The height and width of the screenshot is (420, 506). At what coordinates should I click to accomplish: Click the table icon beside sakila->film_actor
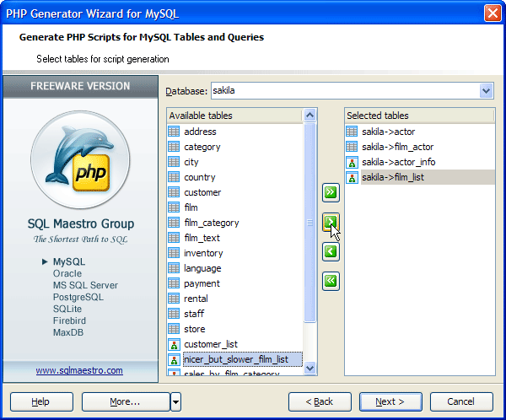(x=352, y=147)
